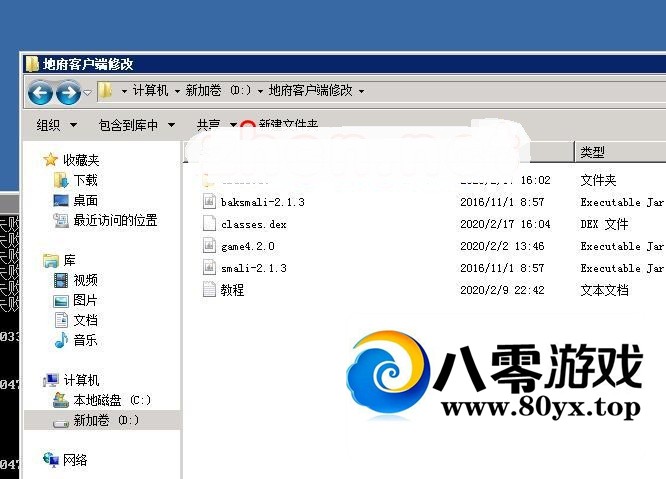The height and width of the screenshot is (479, 666).
Task: Go forward with the Forward arrow button
Action: pos(68,92)
